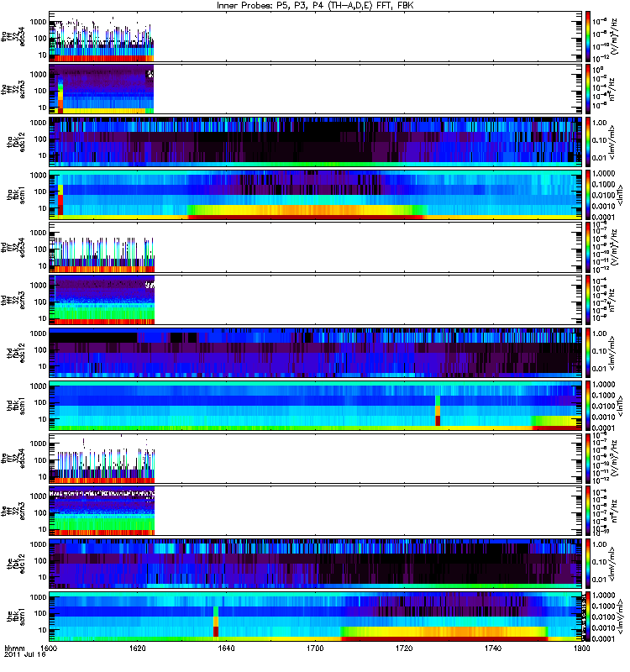
Task: Click the color bar beside the fbk scm1
Action: pos(588,617)
